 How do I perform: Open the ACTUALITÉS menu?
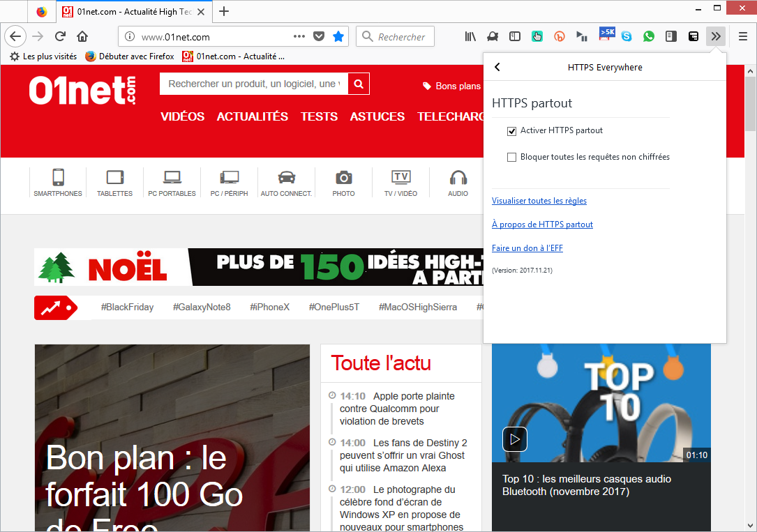point(253,116)
